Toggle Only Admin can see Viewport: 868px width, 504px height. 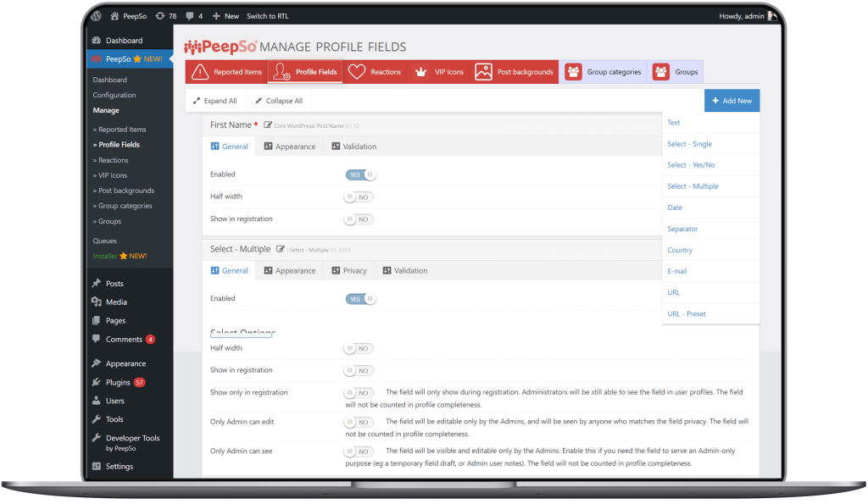(359, 451)
